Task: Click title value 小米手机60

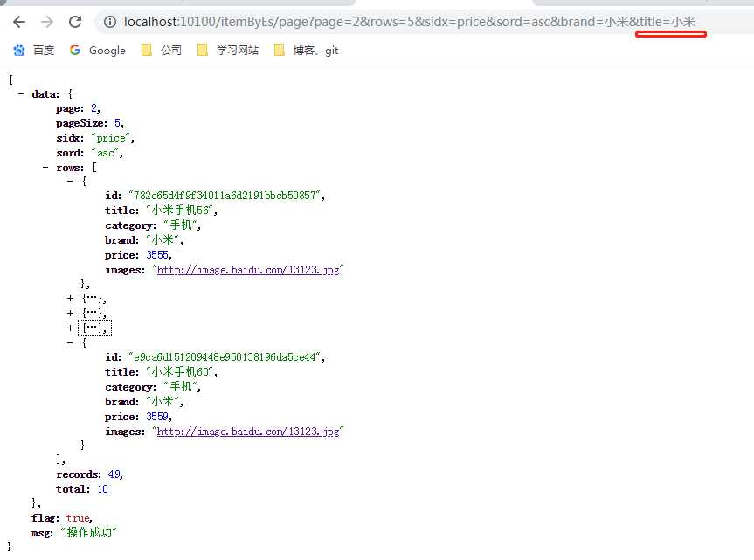Action: click(180, 371)
